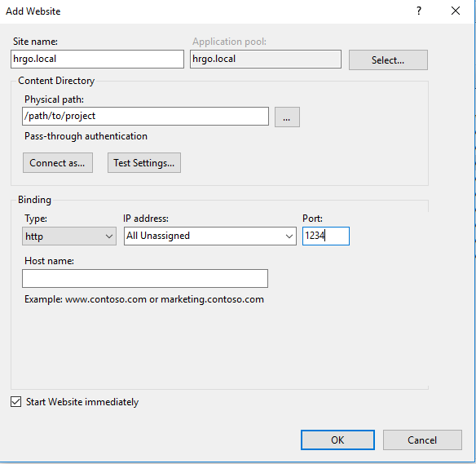Expand the IP address dropdown arrow
This screenshot has height=464, width=476.
coord(289,236)
